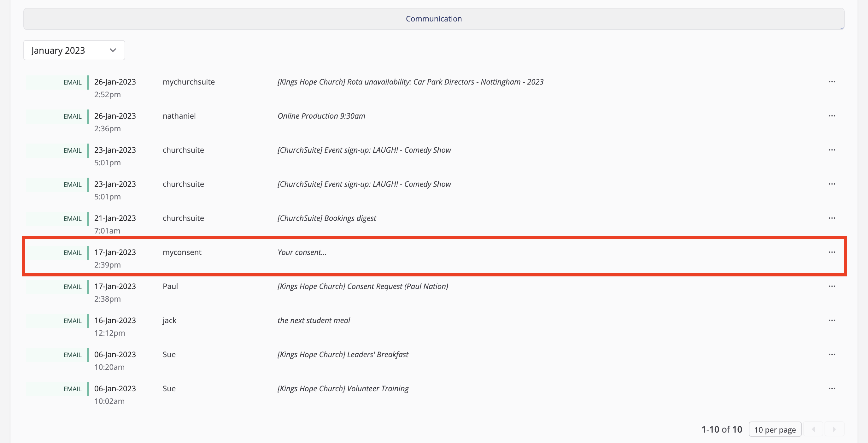
Task: Open ellipsis menu for Online Production 9:30am
Action: coord(832,116)
